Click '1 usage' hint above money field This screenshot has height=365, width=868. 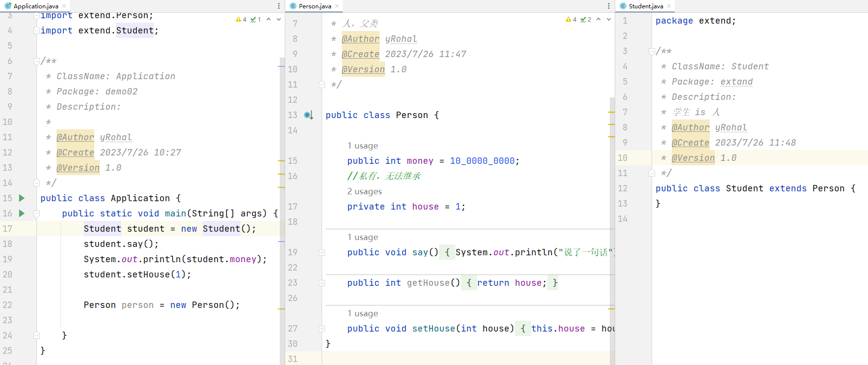tap(362, 146)
